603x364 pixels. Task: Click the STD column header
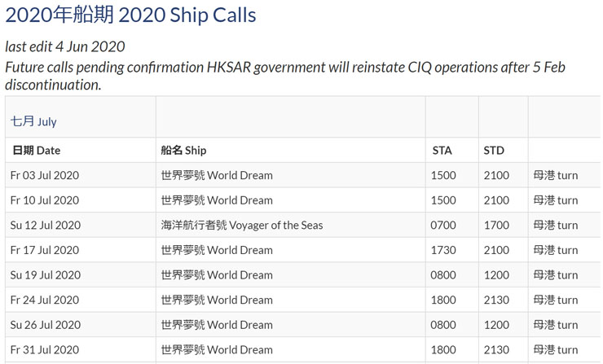click(494, 151)
